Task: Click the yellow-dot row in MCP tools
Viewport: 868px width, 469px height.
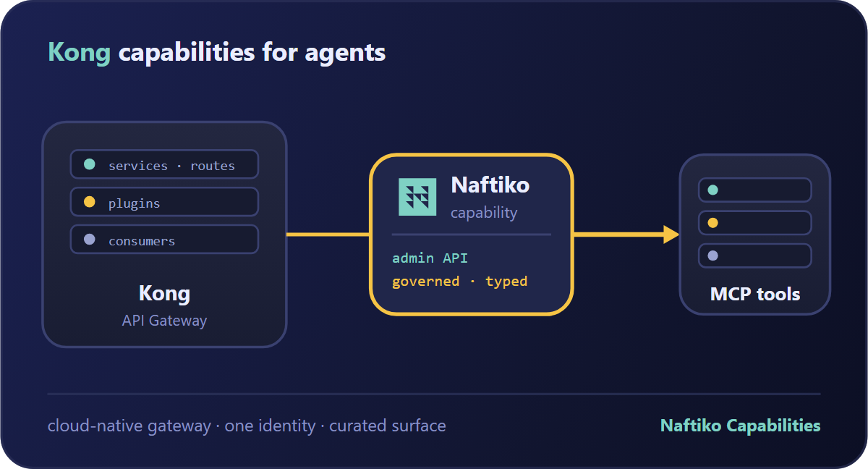Action: tap(755, 223)
